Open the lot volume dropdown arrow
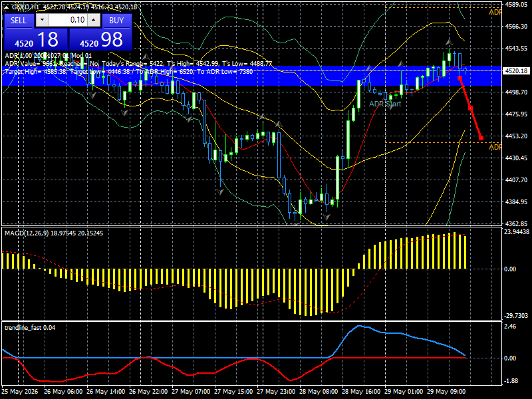Viewport: 532px width, 399px height. tap(42, 20)
